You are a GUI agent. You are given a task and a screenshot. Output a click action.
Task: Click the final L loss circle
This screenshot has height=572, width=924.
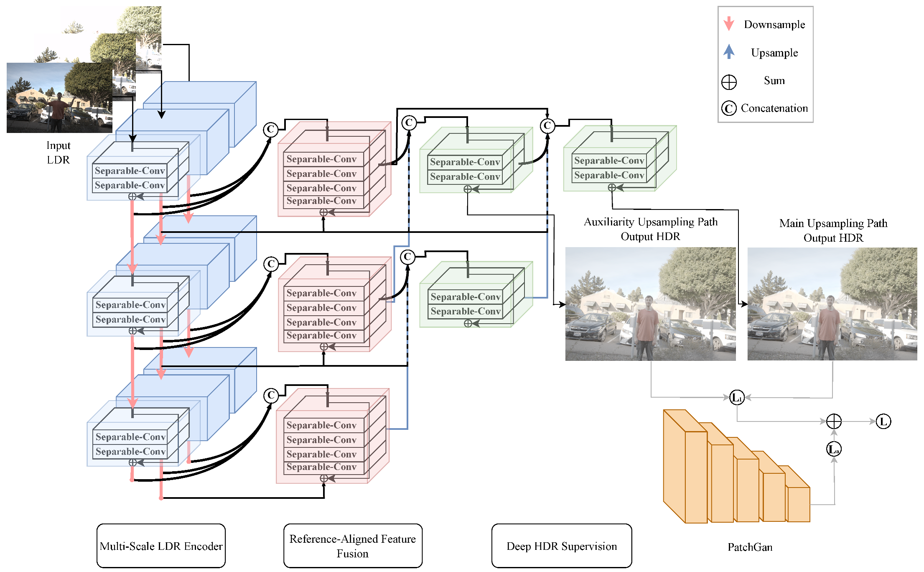pyautogui.click(x=883, y=421)
